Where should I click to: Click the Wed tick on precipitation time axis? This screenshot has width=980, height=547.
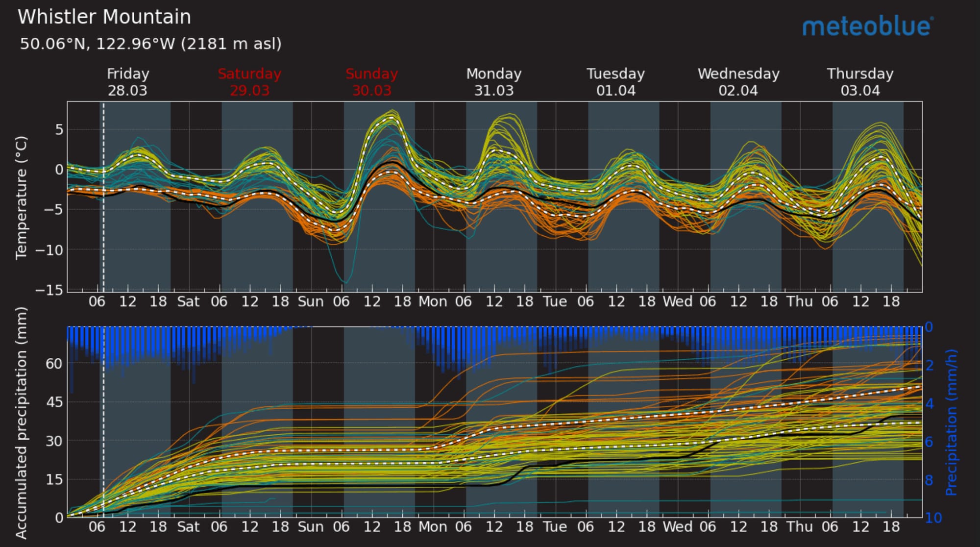(677, 527)
